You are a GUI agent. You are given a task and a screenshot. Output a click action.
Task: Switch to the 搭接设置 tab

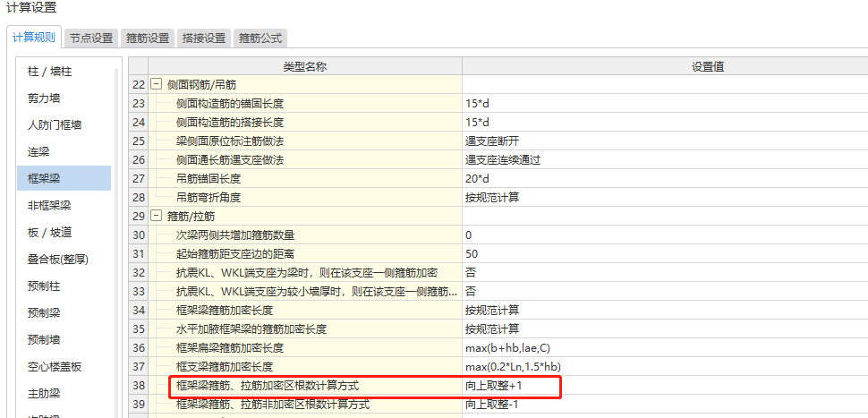tap(204, 38)
